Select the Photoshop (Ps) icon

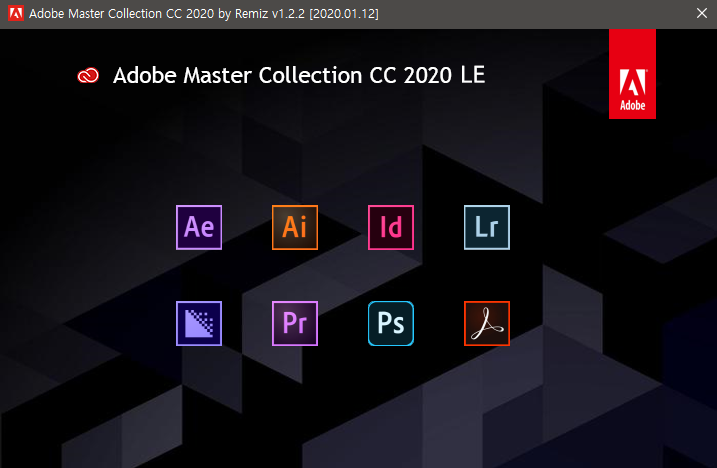[391, 323]
